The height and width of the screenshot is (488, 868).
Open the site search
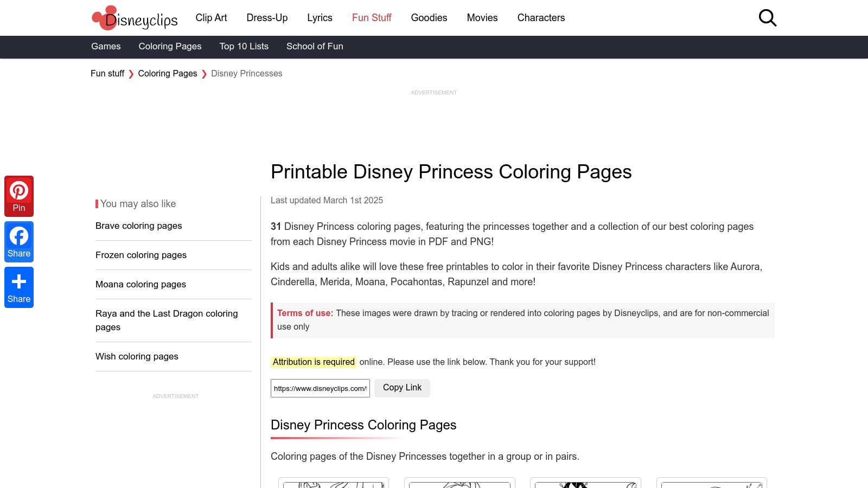click(767, 18)
